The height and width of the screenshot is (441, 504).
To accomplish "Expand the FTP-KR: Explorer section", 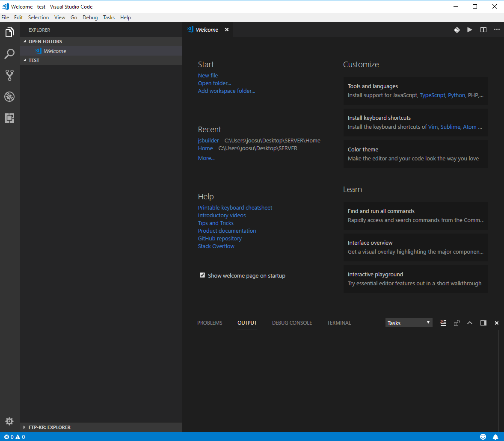I will pyautogui.click(x=49, y=427).
